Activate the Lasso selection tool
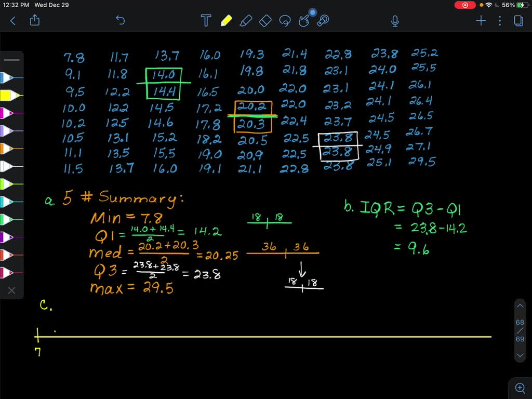This screenshot has height=399, width=532. [x=285, y=21]
